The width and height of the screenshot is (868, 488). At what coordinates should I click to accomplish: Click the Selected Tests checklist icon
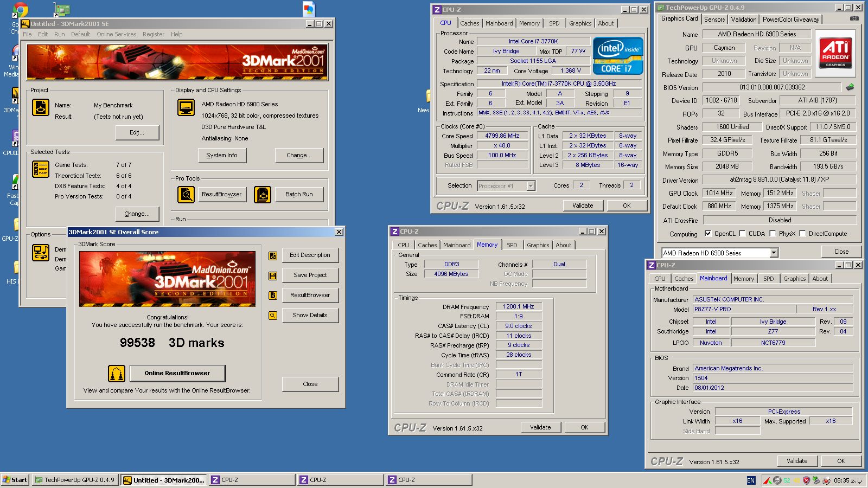(x=41, y=169)
